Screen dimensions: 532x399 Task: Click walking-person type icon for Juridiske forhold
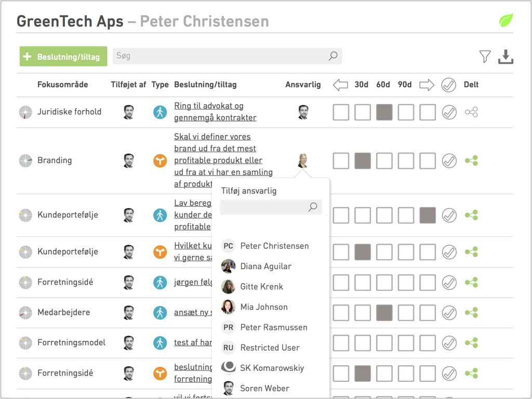[160, 112]
